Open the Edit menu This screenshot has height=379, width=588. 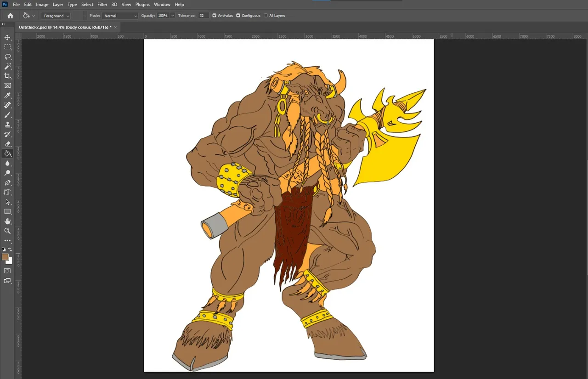pos(28,5)
